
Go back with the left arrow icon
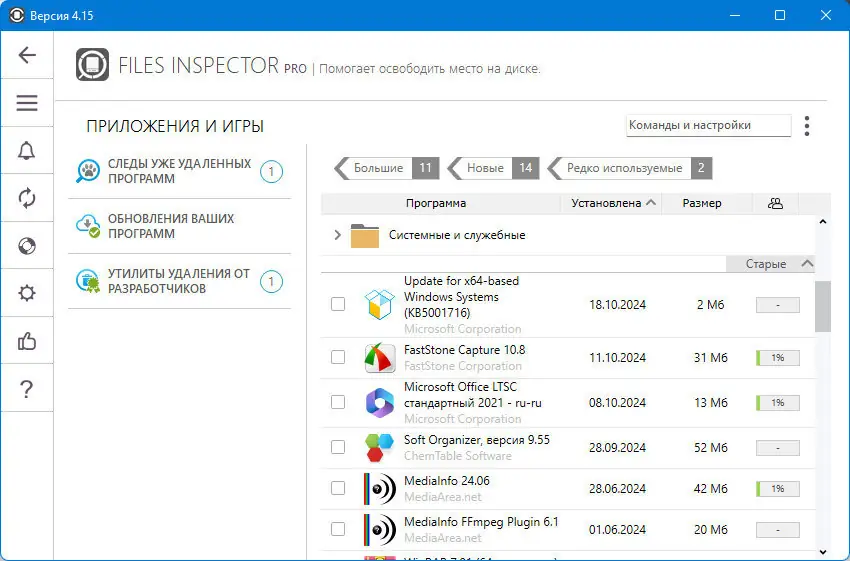pyautogui.click(x=27, y=55)
